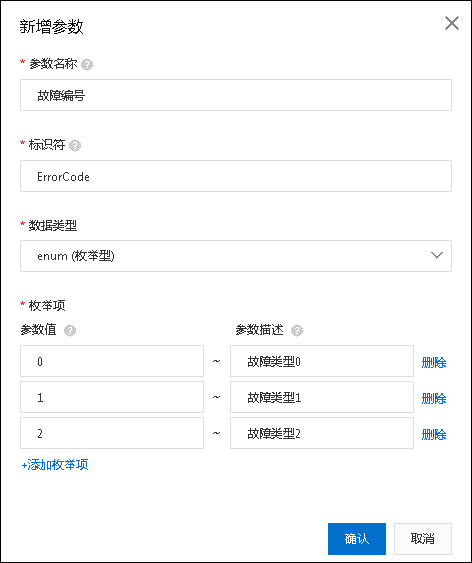
Task: Edit the description field 故障类型0
Action: pyautogui.click(x=322, y=361)
